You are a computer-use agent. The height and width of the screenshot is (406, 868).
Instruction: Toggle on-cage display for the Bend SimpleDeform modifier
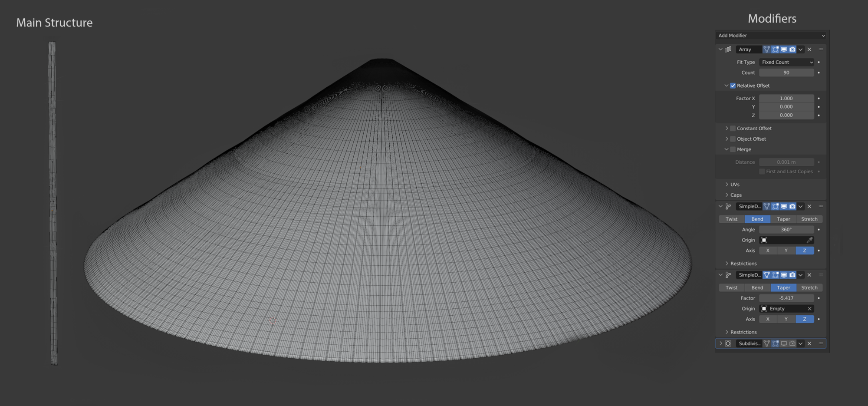click(767, 207)
